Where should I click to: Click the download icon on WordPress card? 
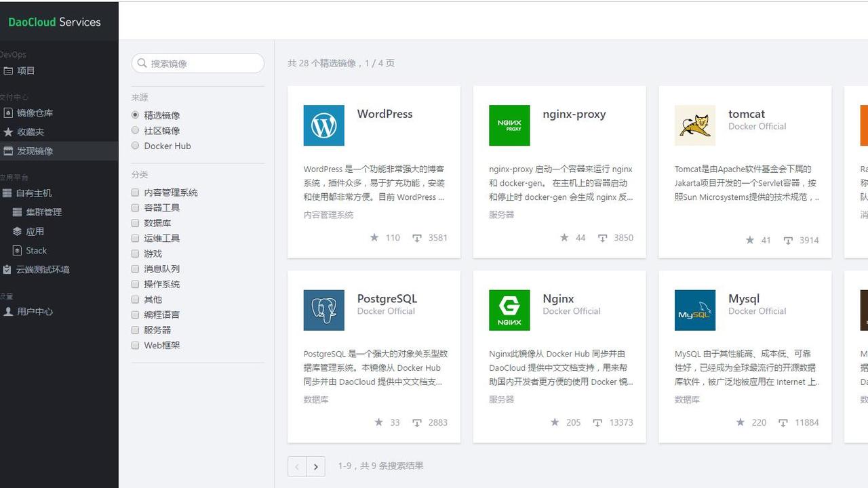(x=417, y=238)
